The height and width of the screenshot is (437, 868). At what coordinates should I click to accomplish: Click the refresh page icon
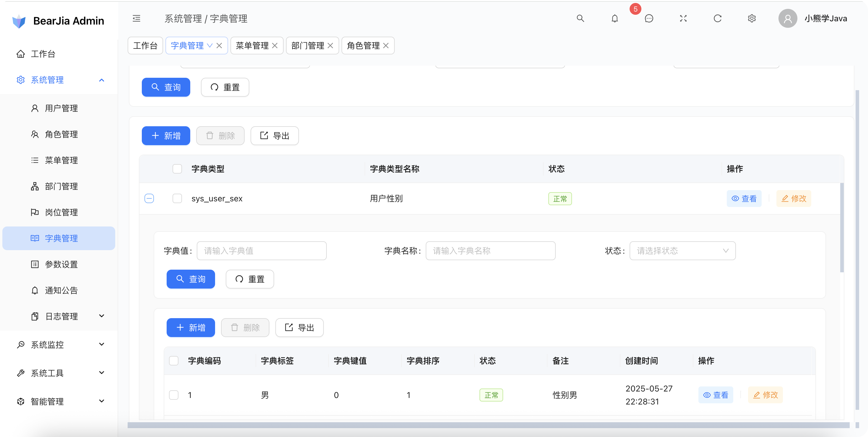718,19
